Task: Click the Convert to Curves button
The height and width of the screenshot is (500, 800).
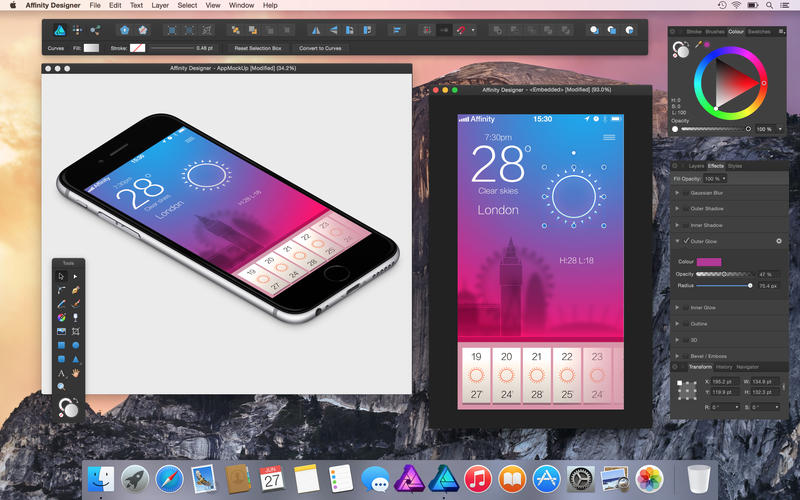Action: pyautogui.click(x=320, y=48)
